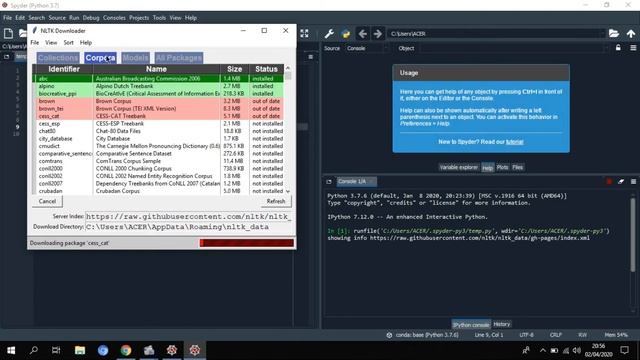This screenshot has height=360, width=640.
Task: Switch to Variable explorer tab
Action: 458,167
